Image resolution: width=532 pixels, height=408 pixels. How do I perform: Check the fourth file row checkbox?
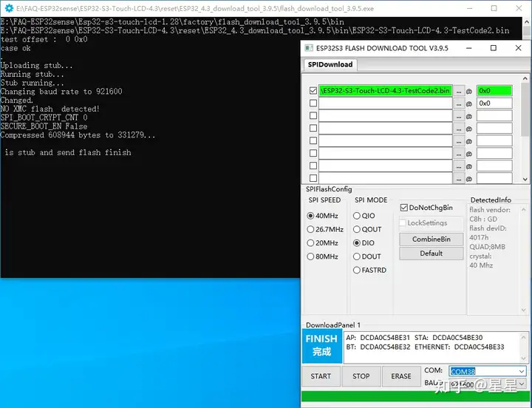(313, 128)
